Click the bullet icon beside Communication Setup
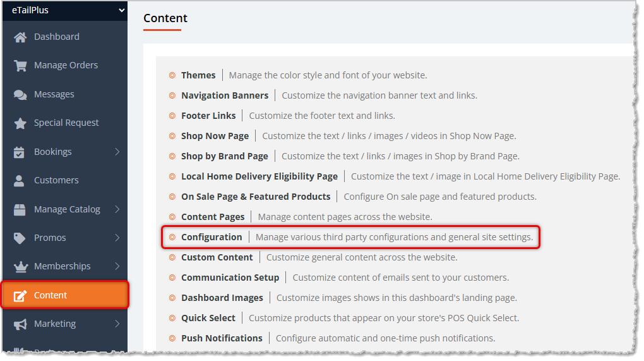The image size is (644, 361). click(x=172, y=278)
